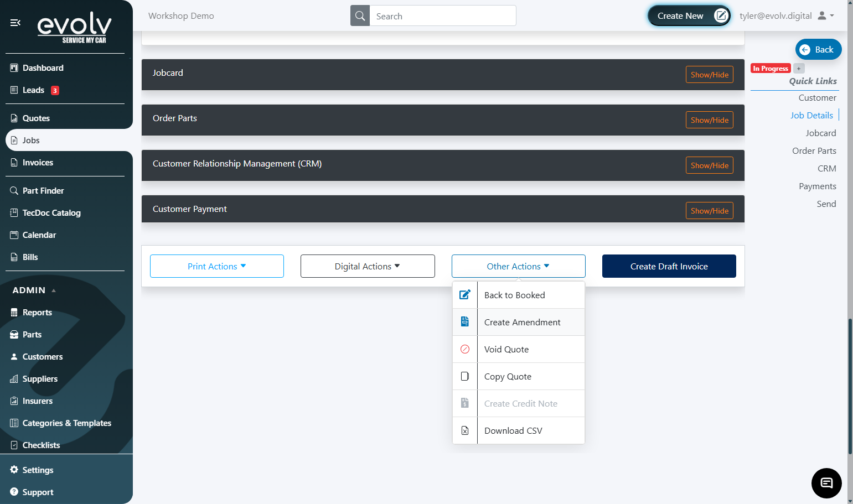Click the plus icon beside In Progress
This screenshot has width=853, height=504.
point(799,69)
